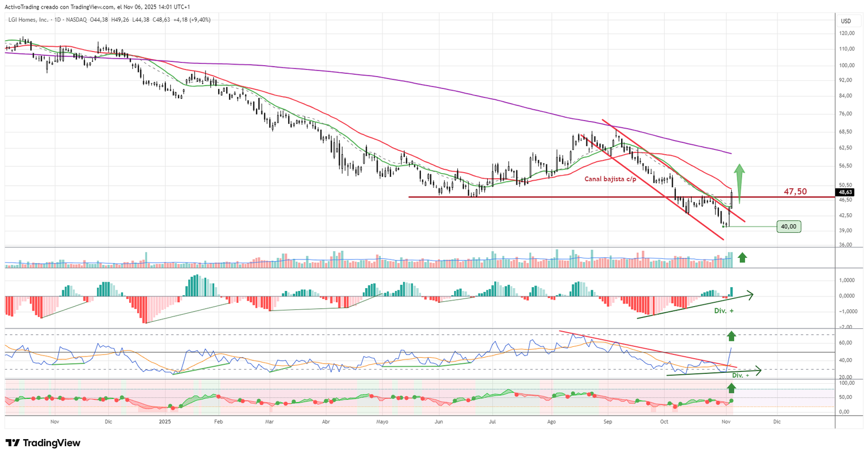Click the 120,00 price axis label
The image size is (868, 457).
click(x=846, y=33)
